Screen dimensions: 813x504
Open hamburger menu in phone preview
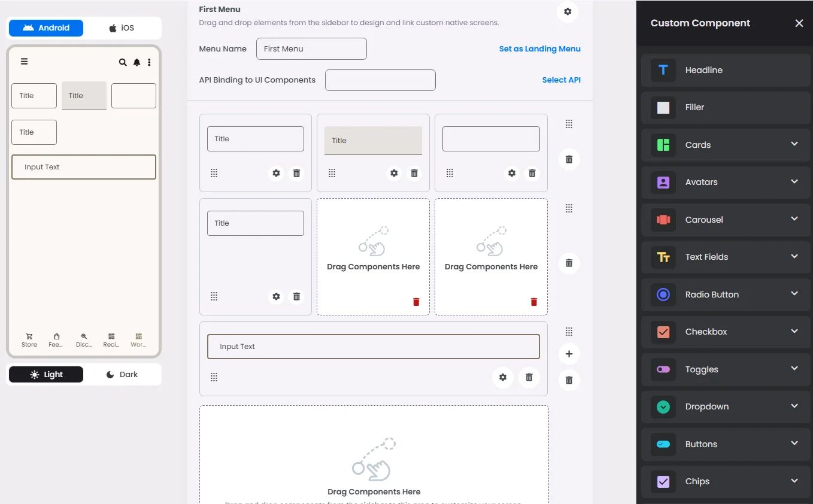(24, 61)
